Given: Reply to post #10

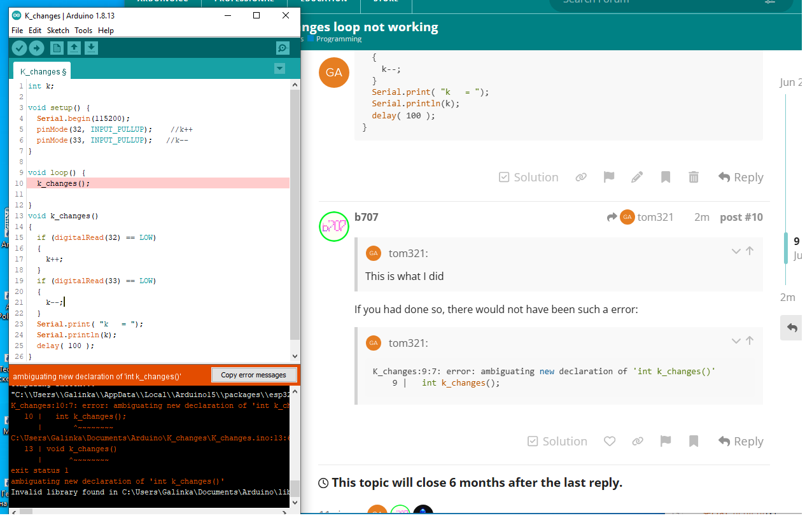Looking at the screenshot, I should [x=741, y=441].
